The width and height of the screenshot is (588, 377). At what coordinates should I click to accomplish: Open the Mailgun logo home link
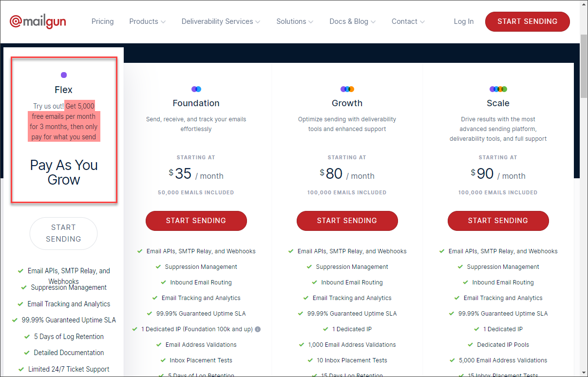38,21
